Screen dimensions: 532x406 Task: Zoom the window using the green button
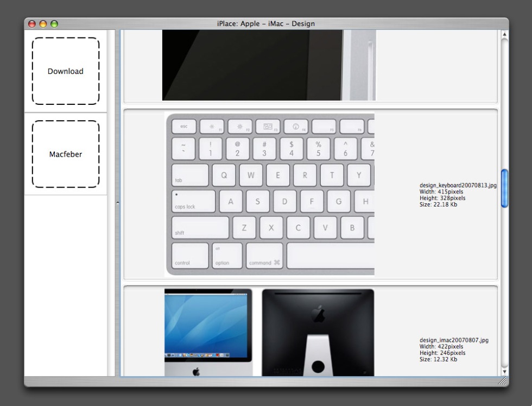click(54, 24)
